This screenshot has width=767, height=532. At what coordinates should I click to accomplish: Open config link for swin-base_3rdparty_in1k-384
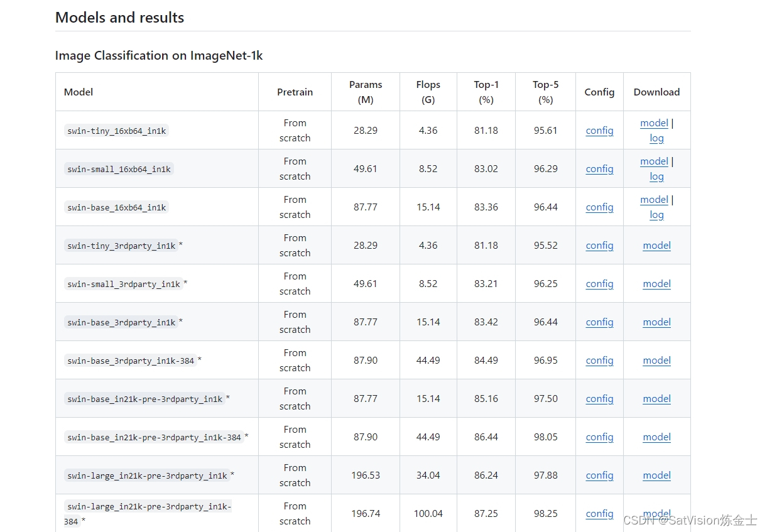(x=599, y=361)
